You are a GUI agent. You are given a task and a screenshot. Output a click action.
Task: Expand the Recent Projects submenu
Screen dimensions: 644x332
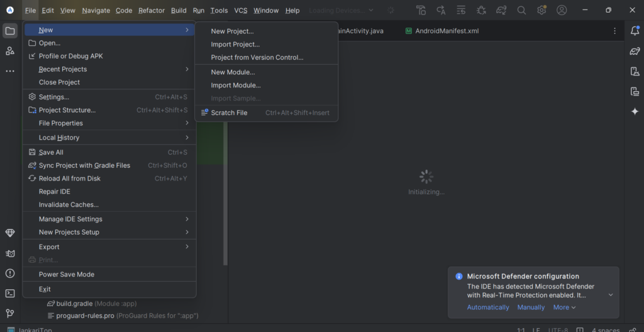[x=109, y=69]
